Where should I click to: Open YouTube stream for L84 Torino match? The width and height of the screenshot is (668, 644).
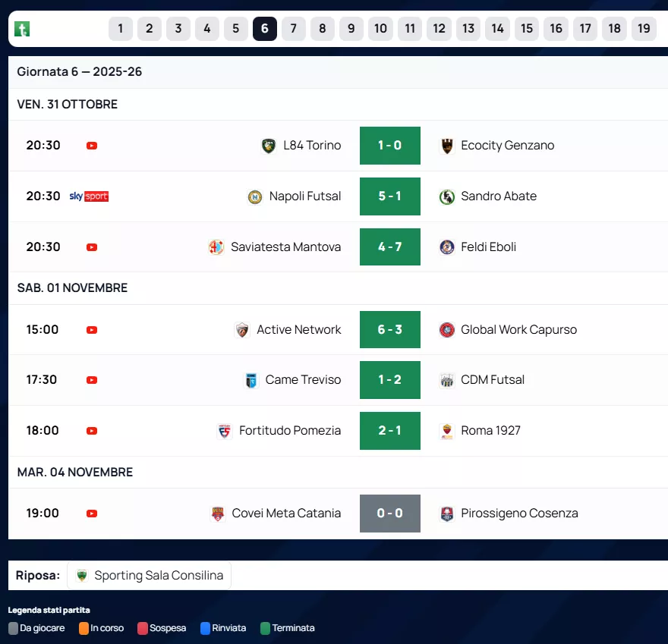(92, 146)
